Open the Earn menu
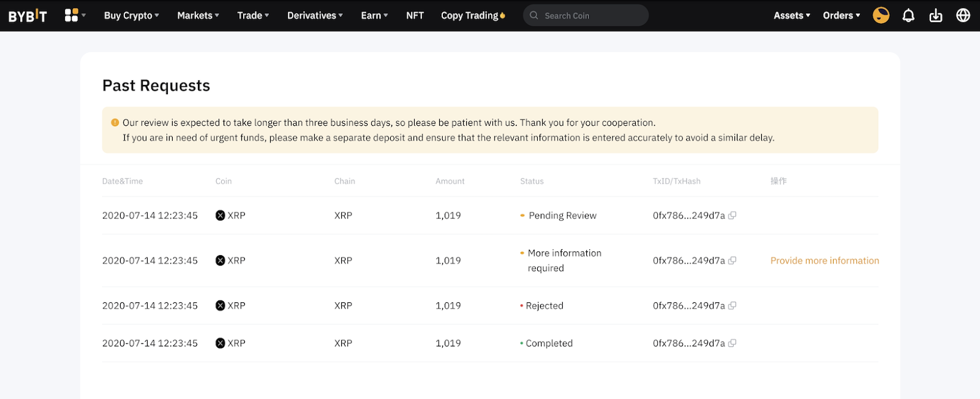This screenshot has width=980, height=399. [x=374, y=15]
